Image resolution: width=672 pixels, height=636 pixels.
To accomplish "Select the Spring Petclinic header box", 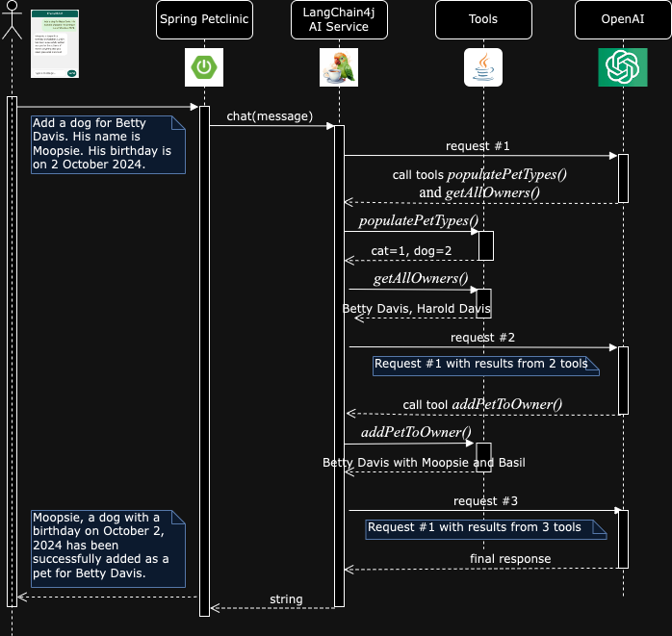I will click(204, 19).
